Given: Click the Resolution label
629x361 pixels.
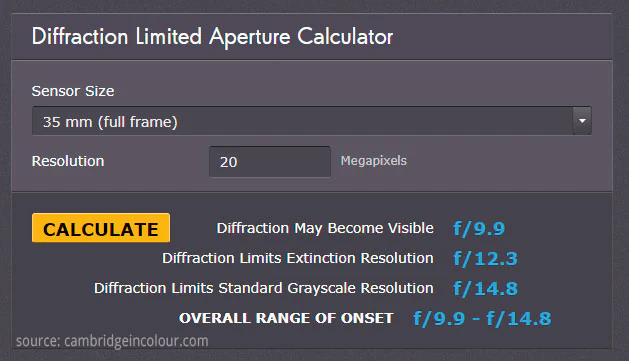Looking at the screenshot, I should [68, 161].
